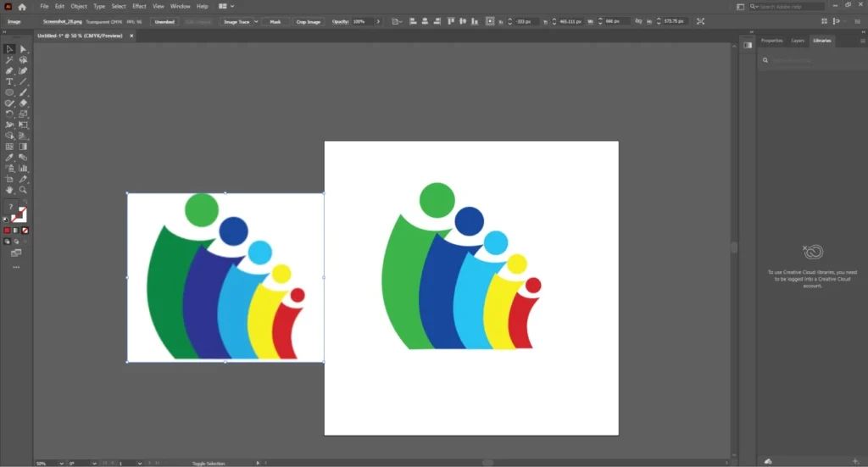
Task: Select the Scale tool
Action: [23, 114]
